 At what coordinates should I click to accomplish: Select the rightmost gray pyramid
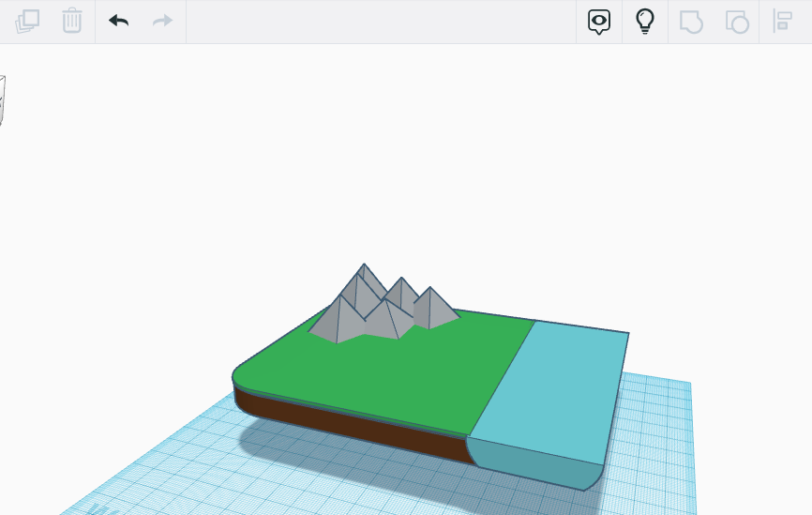(x=435, y=311)
